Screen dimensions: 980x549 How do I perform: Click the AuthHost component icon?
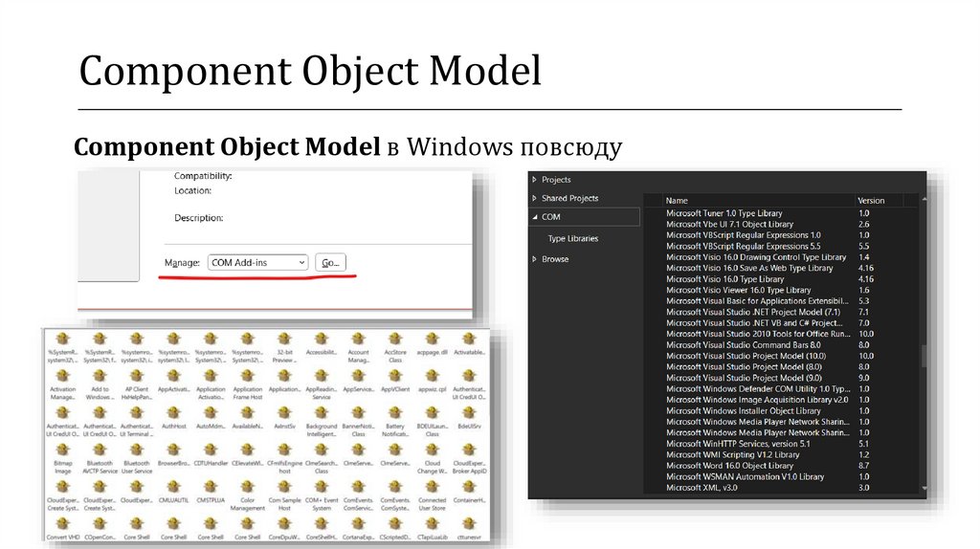173,412
